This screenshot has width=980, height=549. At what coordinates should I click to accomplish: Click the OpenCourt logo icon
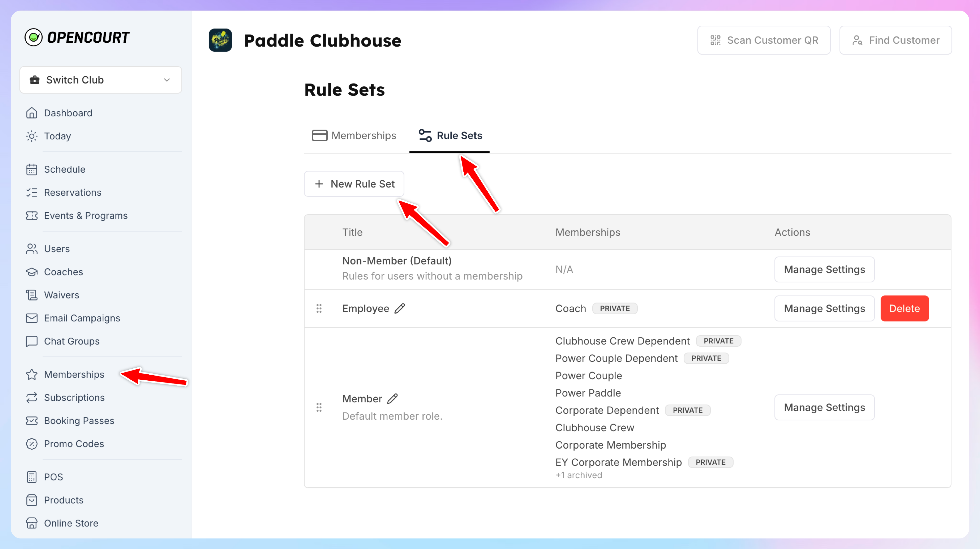[34, 37]
